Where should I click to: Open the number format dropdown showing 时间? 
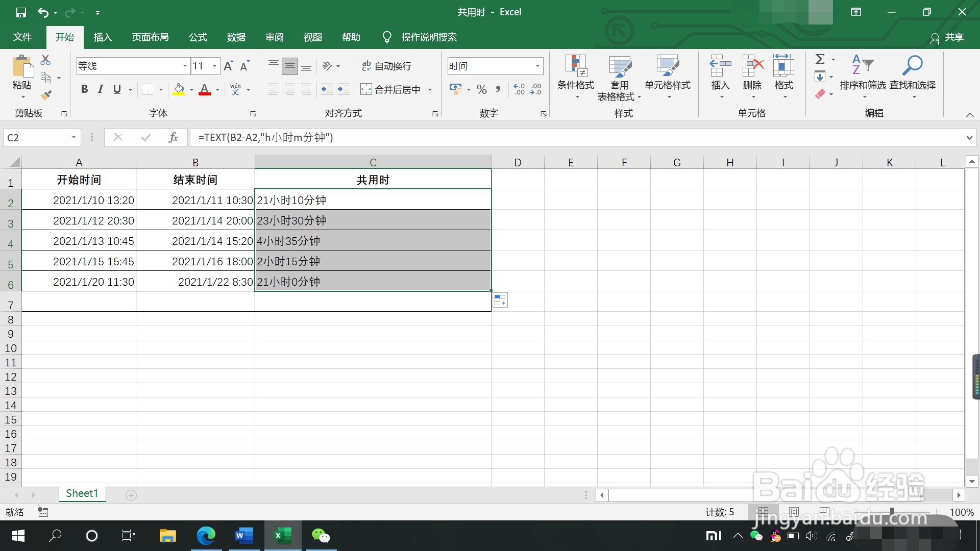[x=537, y=66]
